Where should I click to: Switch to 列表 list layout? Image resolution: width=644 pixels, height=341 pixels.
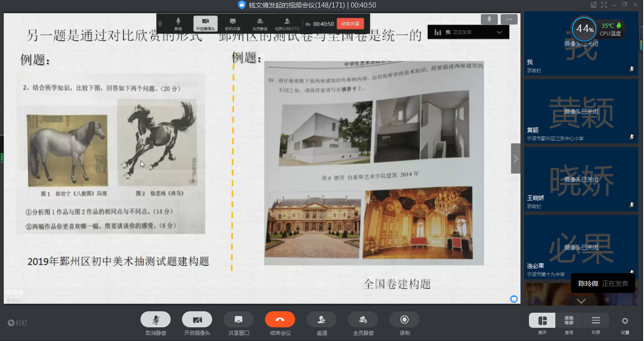[x=596, y=320]
